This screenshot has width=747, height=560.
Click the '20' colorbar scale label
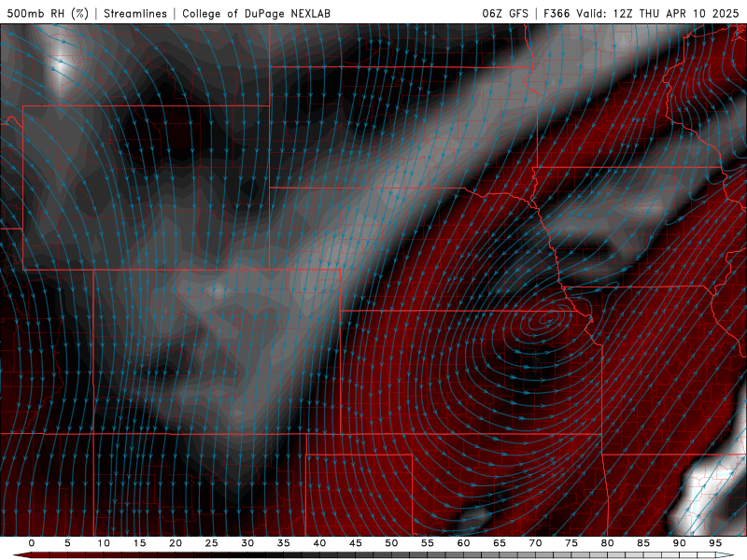[x=176, y=543]
